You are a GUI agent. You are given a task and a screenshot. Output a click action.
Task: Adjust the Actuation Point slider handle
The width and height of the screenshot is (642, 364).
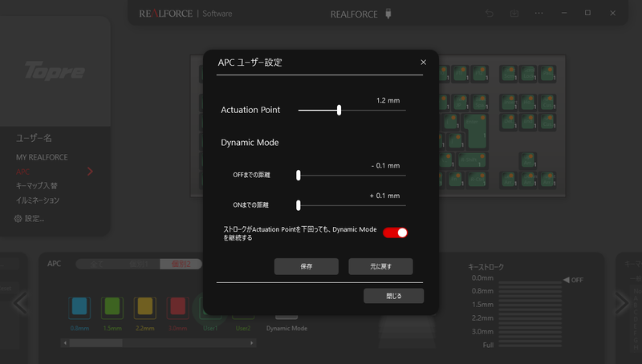pyautogui.click(x=339, y=110)
